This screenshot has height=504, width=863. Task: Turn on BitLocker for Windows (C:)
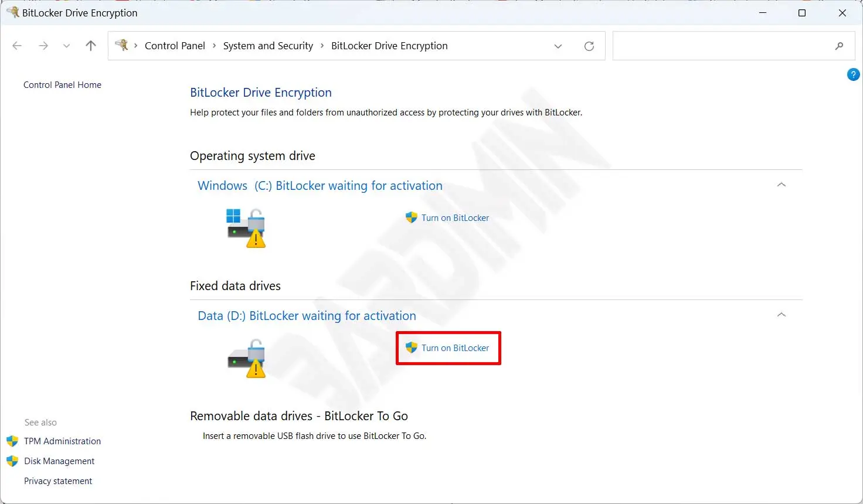tap(455, 218)
